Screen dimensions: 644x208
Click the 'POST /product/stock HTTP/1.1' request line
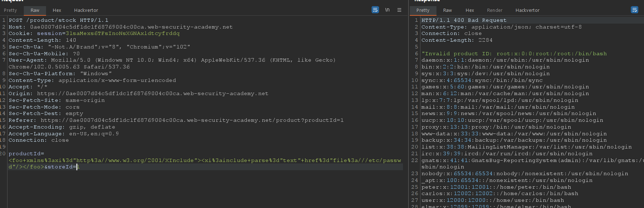[59, 20]
